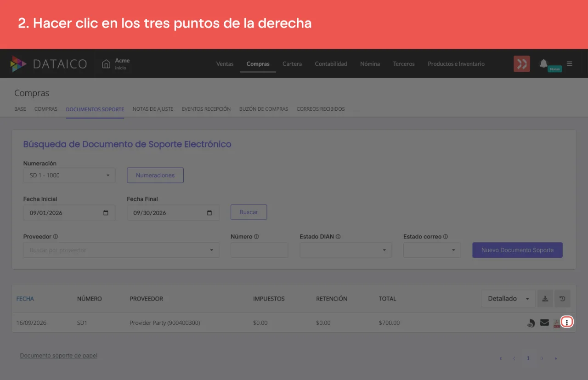This screenshot has height=380, width=588.
Task: Click the history clock icon in table header
Action: pos(562,299)
